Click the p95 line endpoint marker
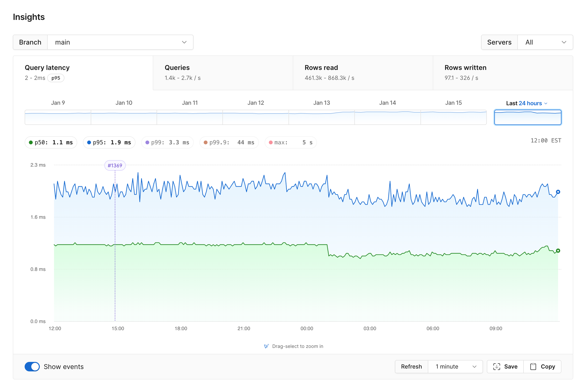Screen dimensions: 587x392 (558, 192)
